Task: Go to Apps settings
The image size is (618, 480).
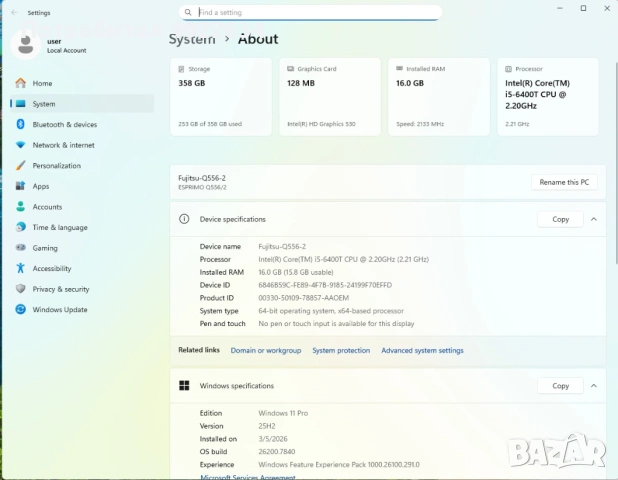Action: coord(40,186)
